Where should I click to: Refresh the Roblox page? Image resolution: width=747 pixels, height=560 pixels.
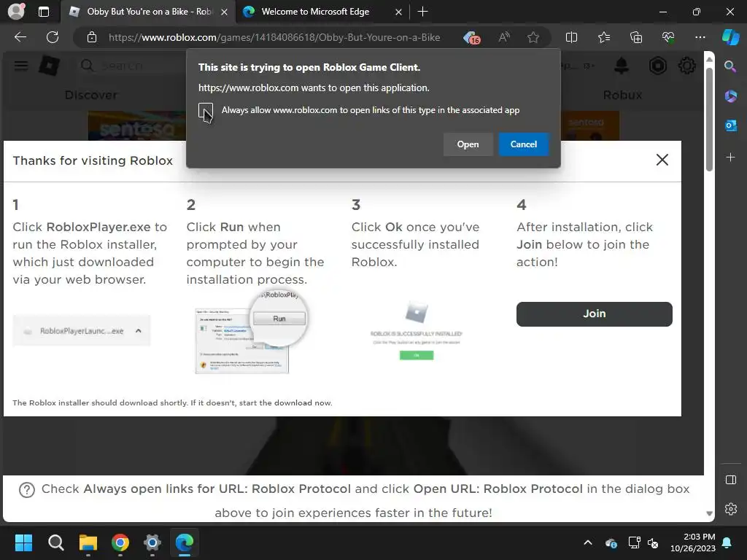53,37
